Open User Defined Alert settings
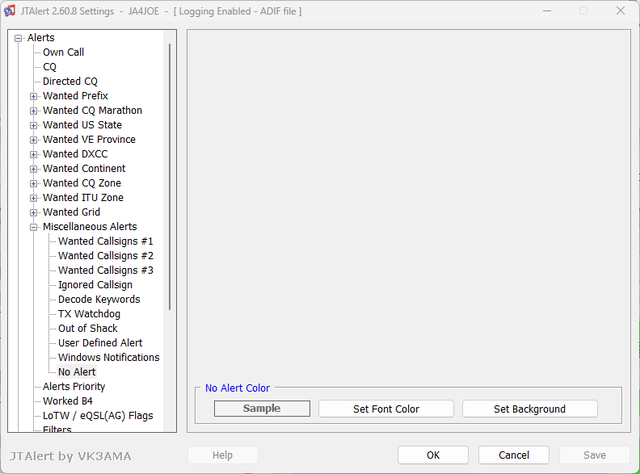 pos(100,343)
